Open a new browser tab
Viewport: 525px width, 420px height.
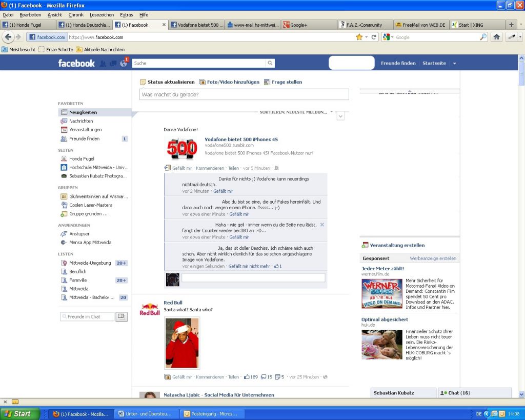pos(511,25)
